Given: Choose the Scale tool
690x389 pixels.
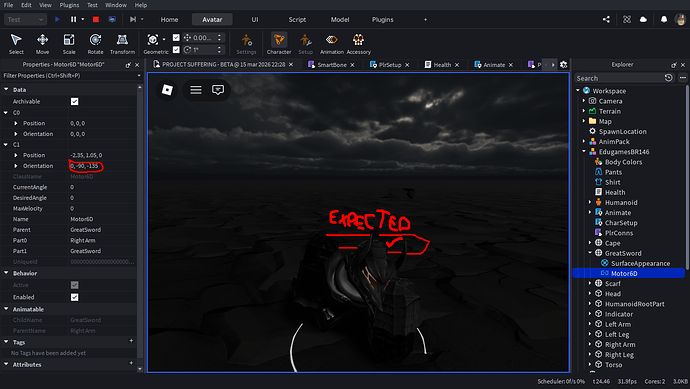Looking at the screenshot, I should click(x=69, y=44).
